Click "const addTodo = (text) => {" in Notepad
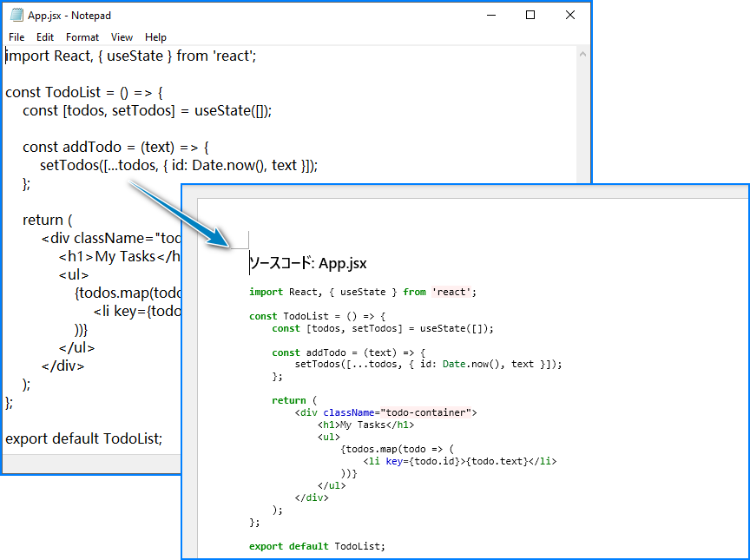 [x=115, y=147]
